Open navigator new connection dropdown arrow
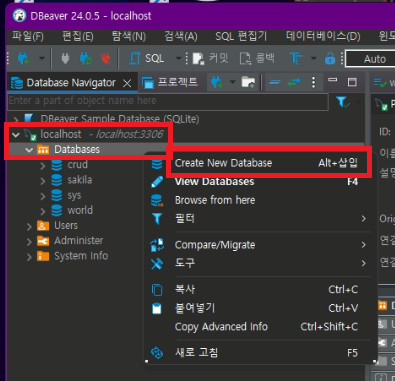395x381 pixels. pyautogui.click(x=232, y=82)
